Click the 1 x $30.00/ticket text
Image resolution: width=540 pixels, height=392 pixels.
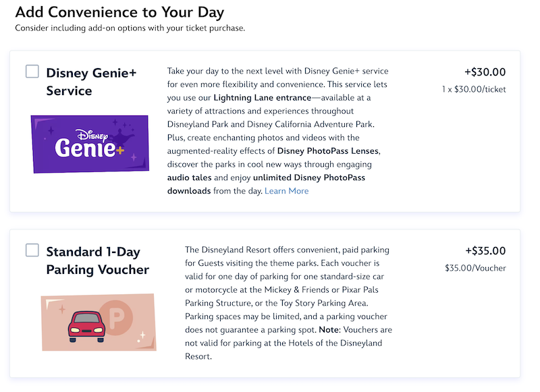pos(474,90)
